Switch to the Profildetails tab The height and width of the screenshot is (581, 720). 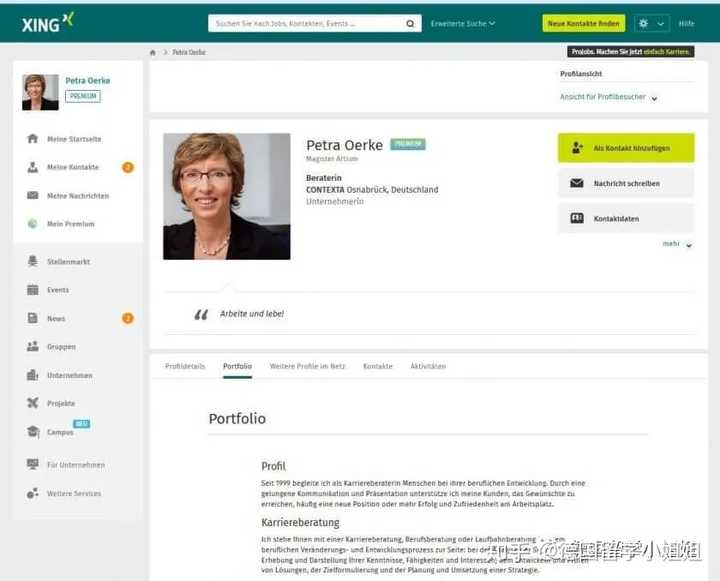click(x=185, y=366)
